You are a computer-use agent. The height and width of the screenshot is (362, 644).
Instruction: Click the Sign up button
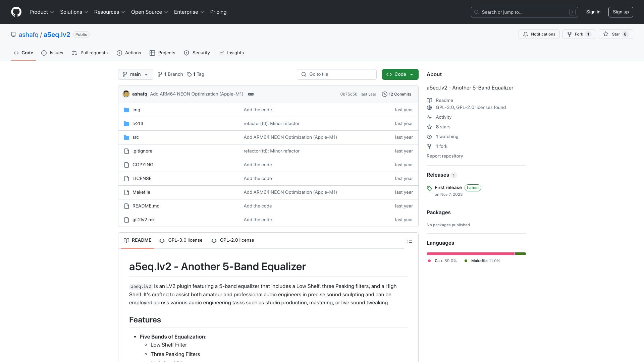621,12
